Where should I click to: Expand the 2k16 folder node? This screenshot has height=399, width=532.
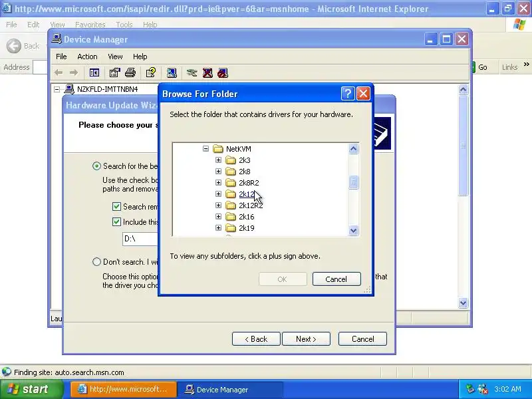pos(218,217)
